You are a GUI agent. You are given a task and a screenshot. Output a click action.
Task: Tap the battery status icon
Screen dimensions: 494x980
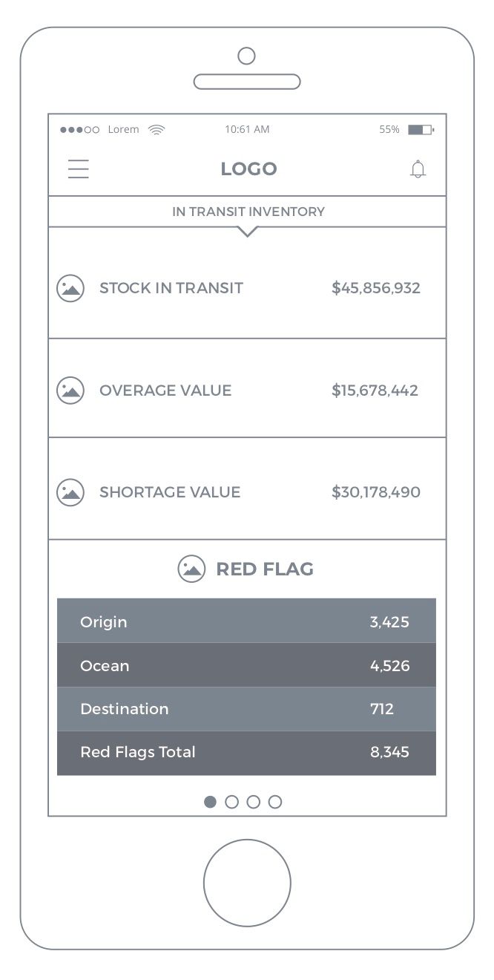421,130
